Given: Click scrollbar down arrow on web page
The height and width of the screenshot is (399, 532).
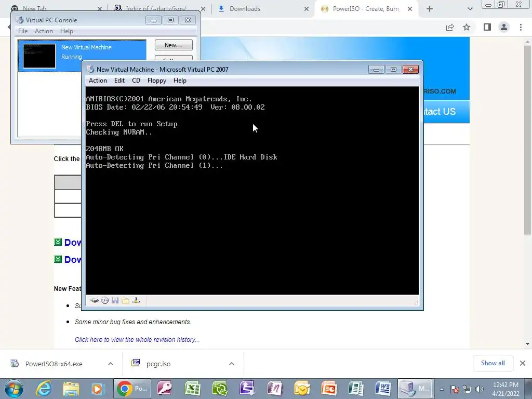Looking at the screenshot, I should pos(527,344).
